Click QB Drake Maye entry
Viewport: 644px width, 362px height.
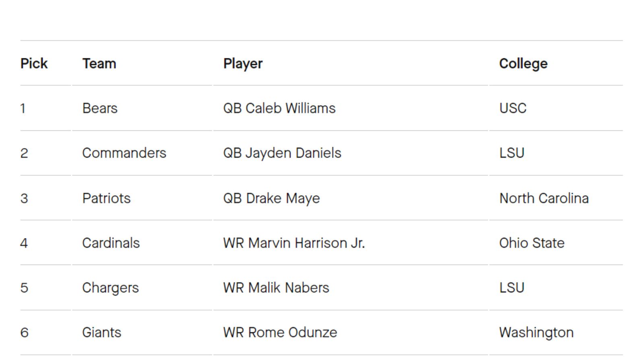point(271,199)
